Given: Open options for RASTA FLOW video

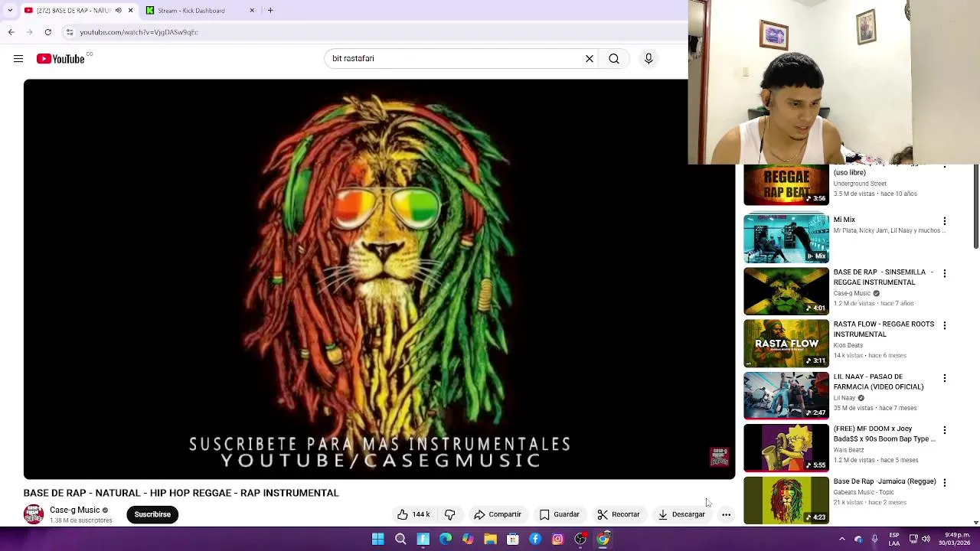Looking at the screenshot, I should point(945,326).
